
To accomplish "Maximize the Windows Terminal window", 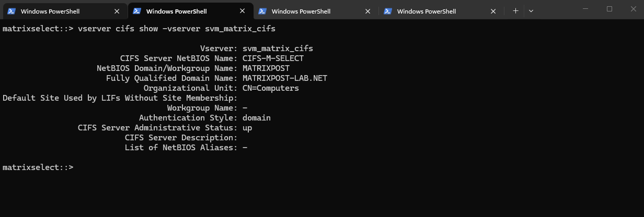I will pos(609,9).
